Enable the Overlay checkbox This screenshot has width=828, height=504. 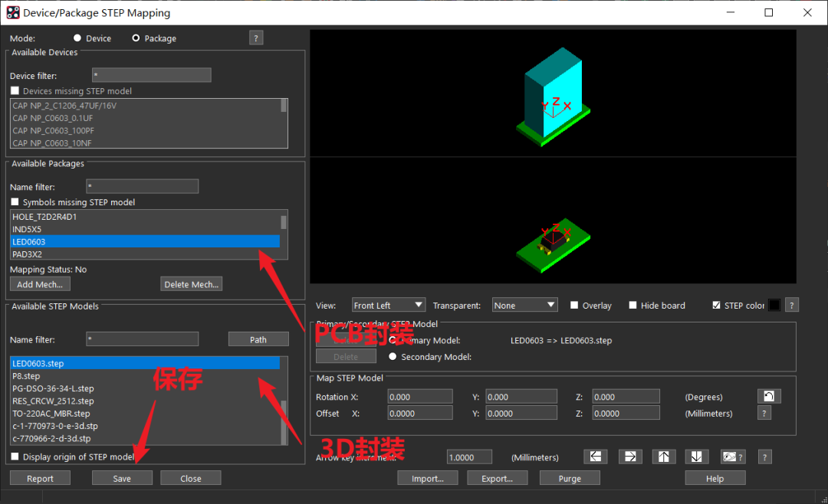click(x=574, y=305)
